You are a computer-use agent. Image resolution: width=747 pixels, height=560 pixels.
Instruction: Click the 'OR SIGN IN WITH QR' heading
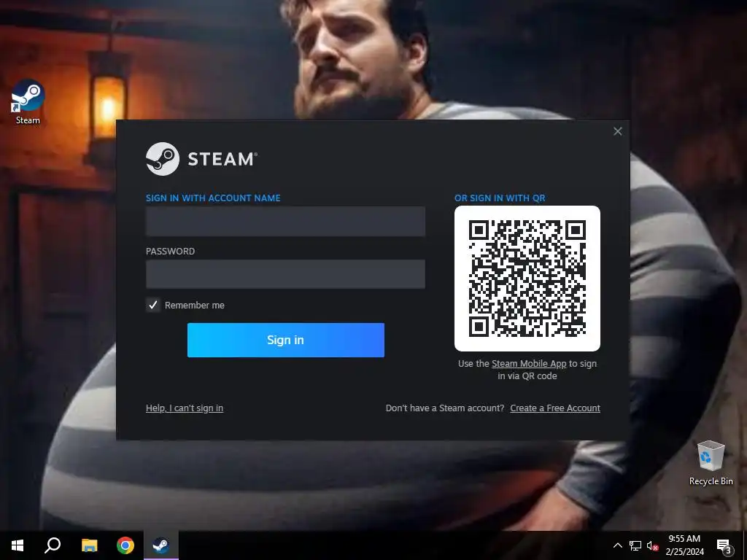500,198
